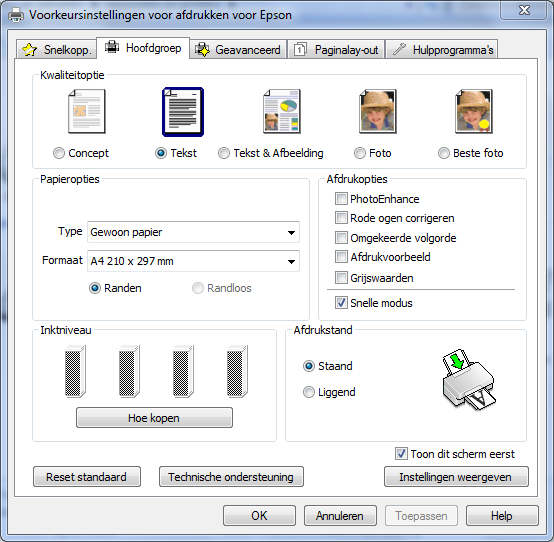The width and height of the screenshot is (554, 542).
Task: Pick the Foto quality portrait icon
Action: click(378, 111)
